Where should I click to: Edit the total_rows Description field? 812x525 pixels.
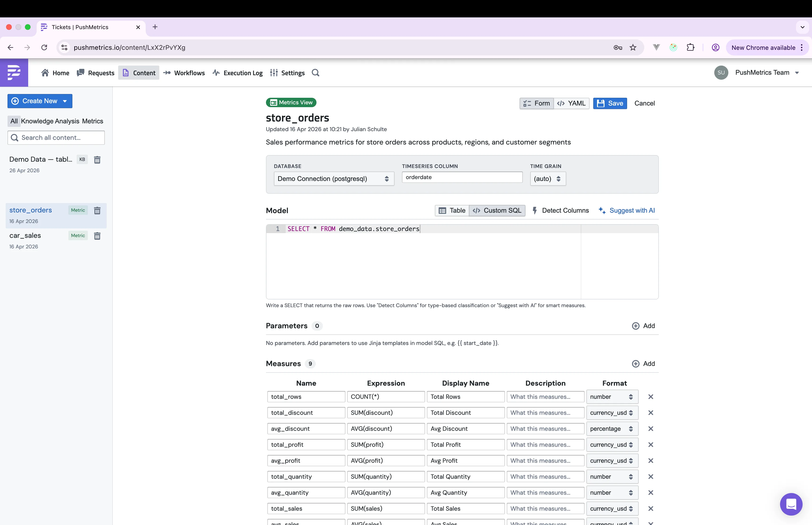pos(545,397)
